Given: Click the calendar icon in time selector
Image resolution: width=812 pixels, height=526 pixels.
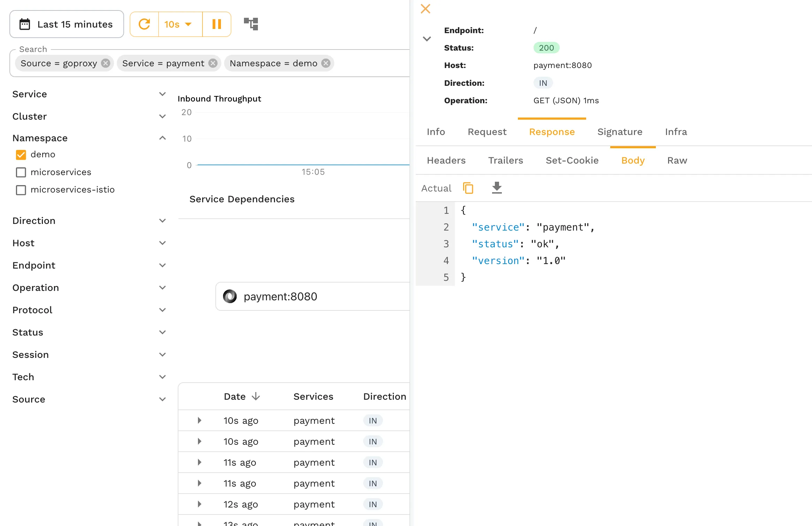Looking at the screenshot, I should click(24, 24).
